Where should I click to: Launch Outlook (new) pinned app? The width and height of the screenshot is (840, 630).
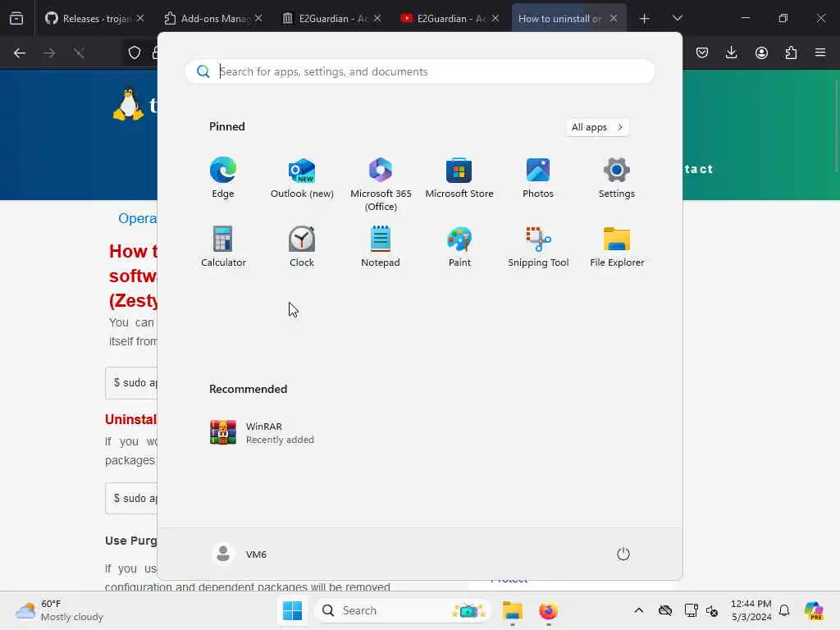302,178
